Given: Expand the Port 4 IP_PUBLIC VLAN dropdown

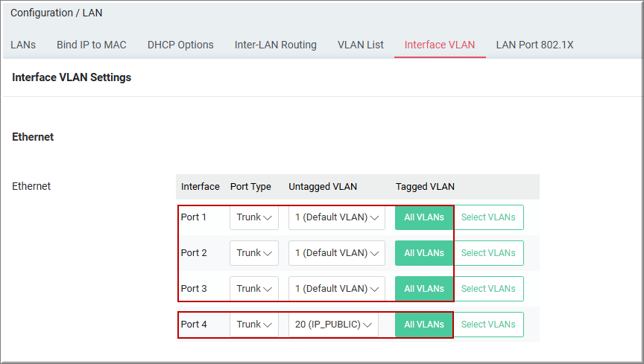Looking at the screenshot, I should click(x=333, y=325).
